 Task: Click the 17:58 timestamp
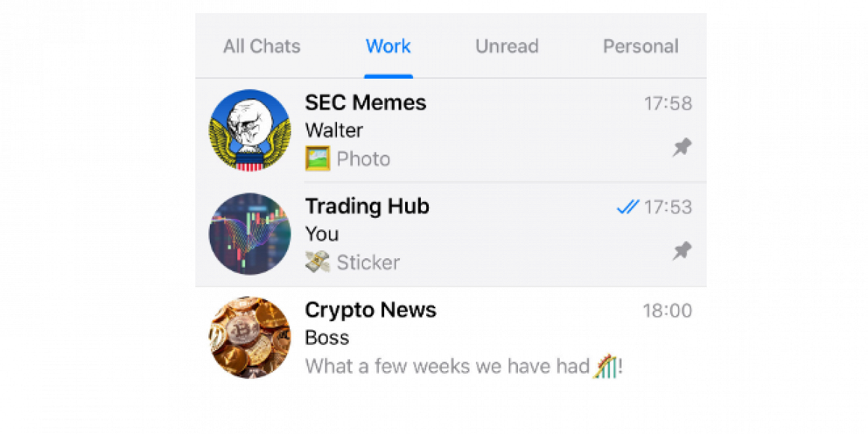click(x=668, y=104)
